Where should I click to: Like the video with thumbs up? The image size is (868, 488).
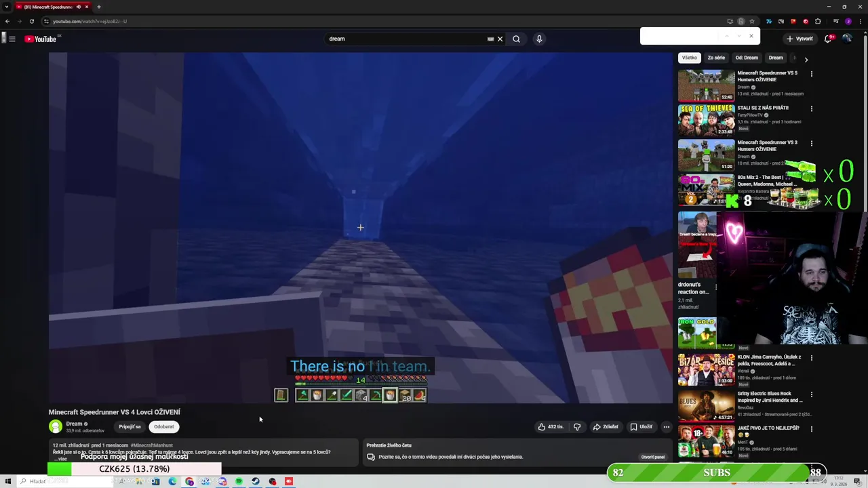pyautogui.click(x=551, y=427)
